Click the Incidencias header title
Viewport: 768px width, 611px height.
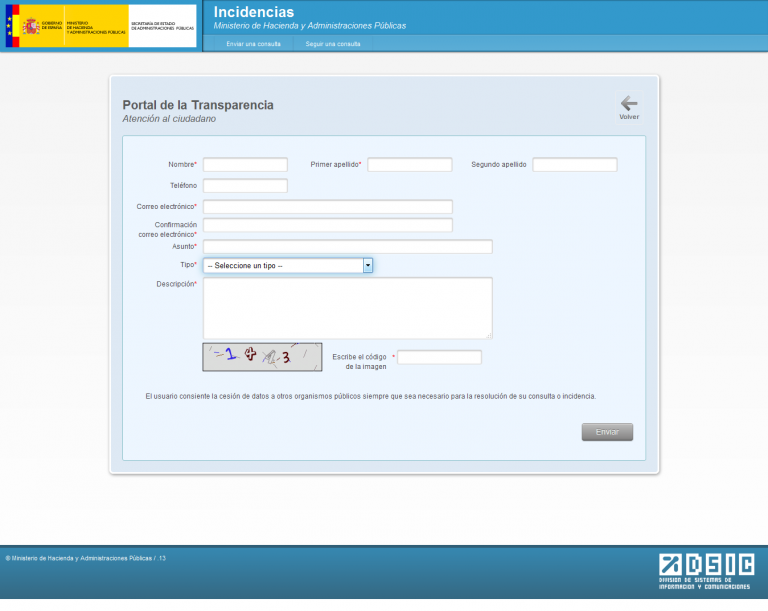[x=254, y=12]
